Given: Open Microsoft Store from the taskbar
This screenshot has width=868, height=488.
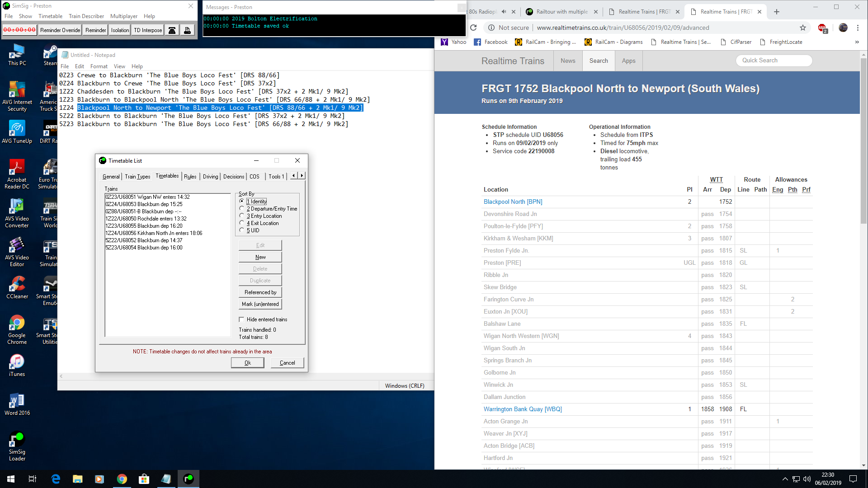Looking at the screenshot, I should [x=144, y=479].
